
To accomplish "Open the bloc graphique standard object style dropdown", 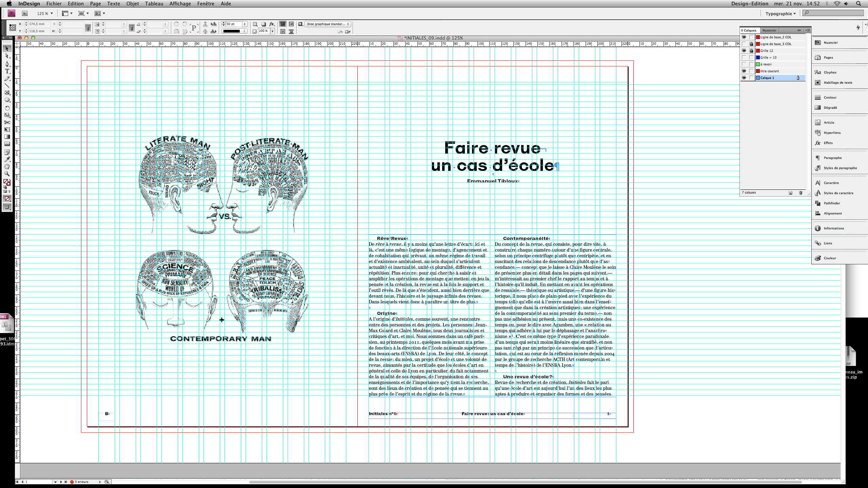I will point(328,24).
